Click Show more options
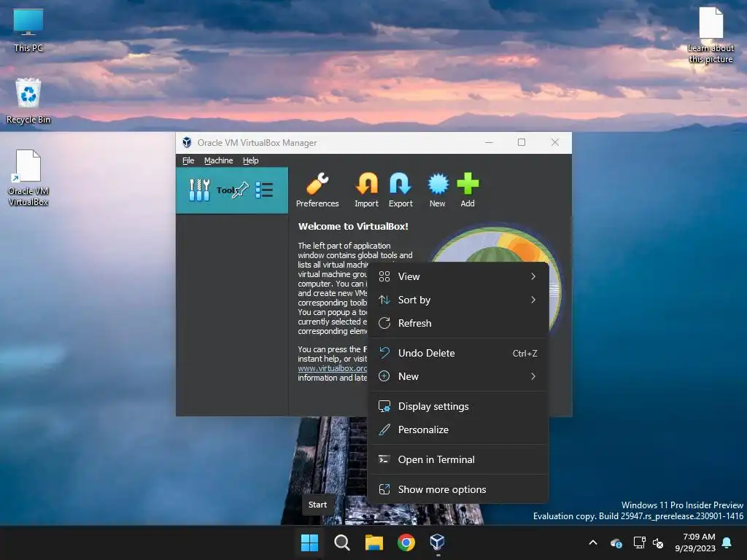747x560 pixels. [458, 490]
